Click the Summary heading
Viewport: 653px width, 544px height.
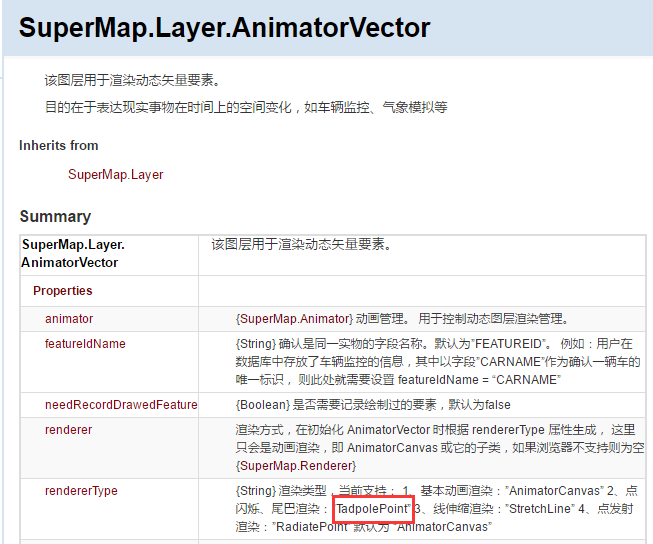tap(55, 216)
